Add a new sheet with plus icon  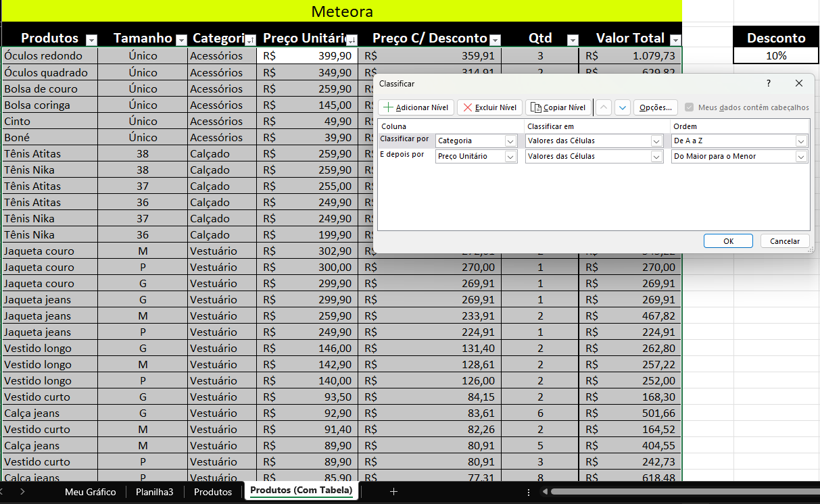393,492
